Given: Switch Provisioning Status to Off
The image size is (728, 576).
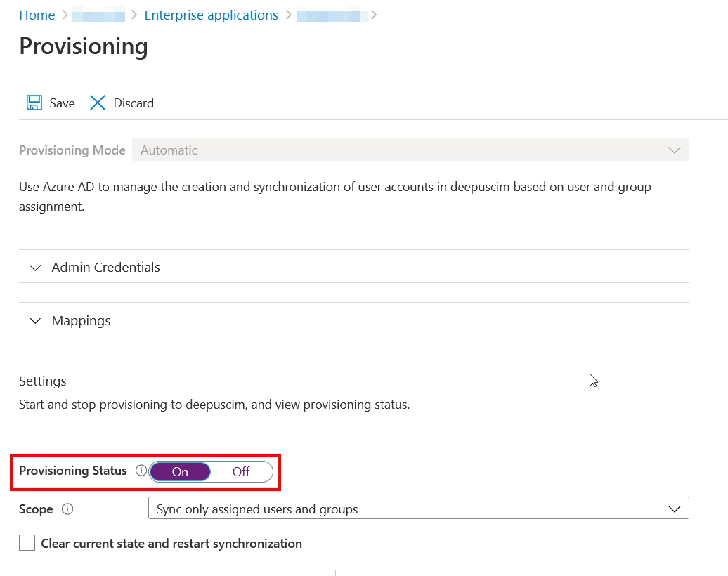Looking at the screenshot, I should tap(241, 471).
